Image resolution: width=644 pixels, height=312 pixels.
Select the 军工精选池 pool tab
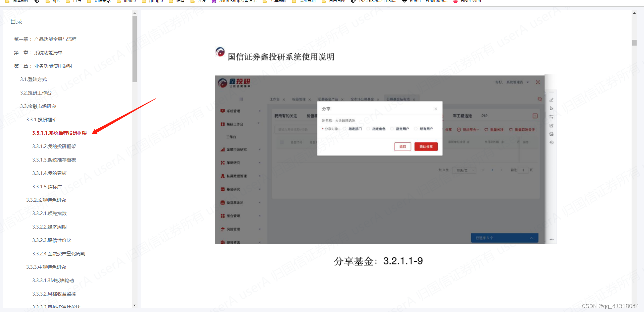462,116
